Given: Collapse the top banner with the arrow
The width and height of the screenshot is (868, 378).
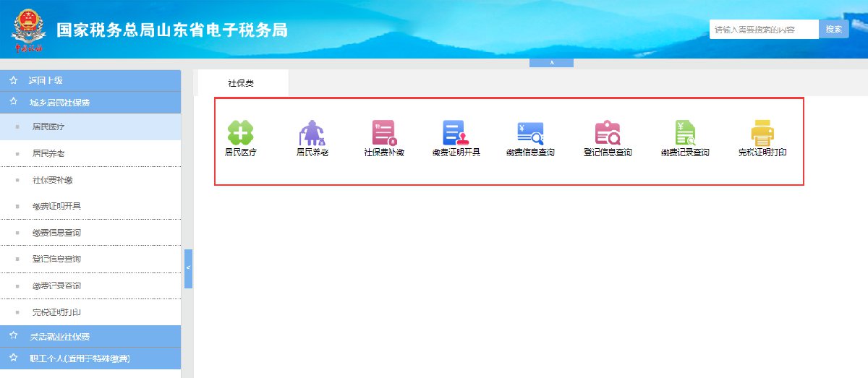Looking at the screenshot, I should coord(551,63).
